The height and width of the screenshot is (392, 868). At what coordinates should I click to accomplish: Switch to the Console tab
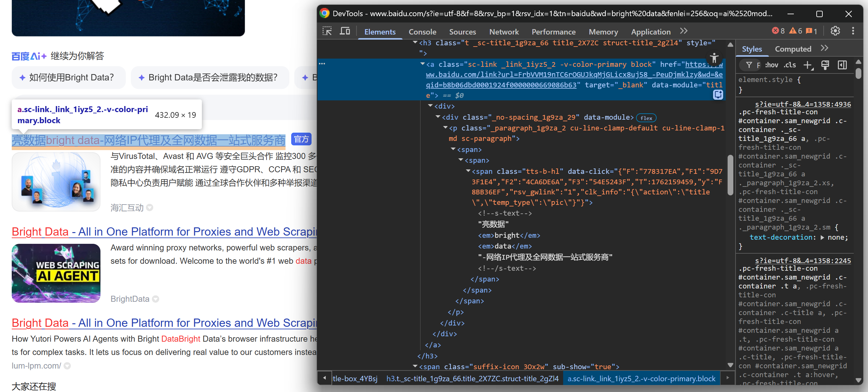[422, 32]
